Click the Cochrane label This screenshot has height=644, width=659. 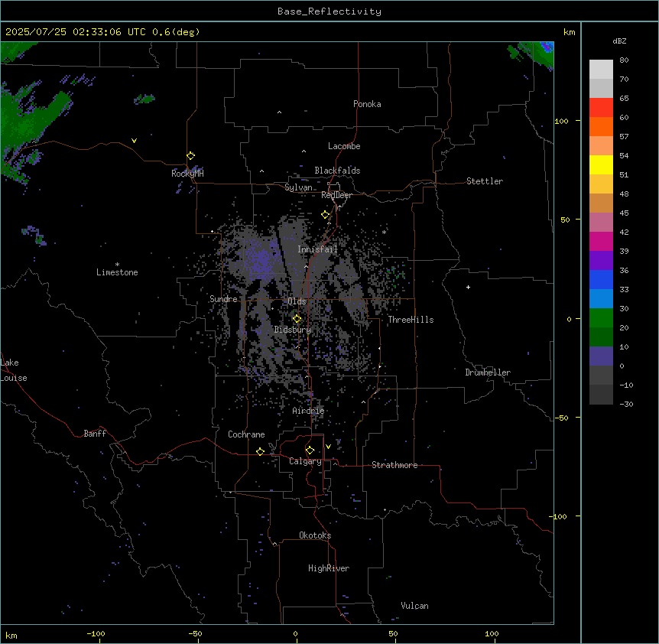pyautogui.click(x=246, y=434)
